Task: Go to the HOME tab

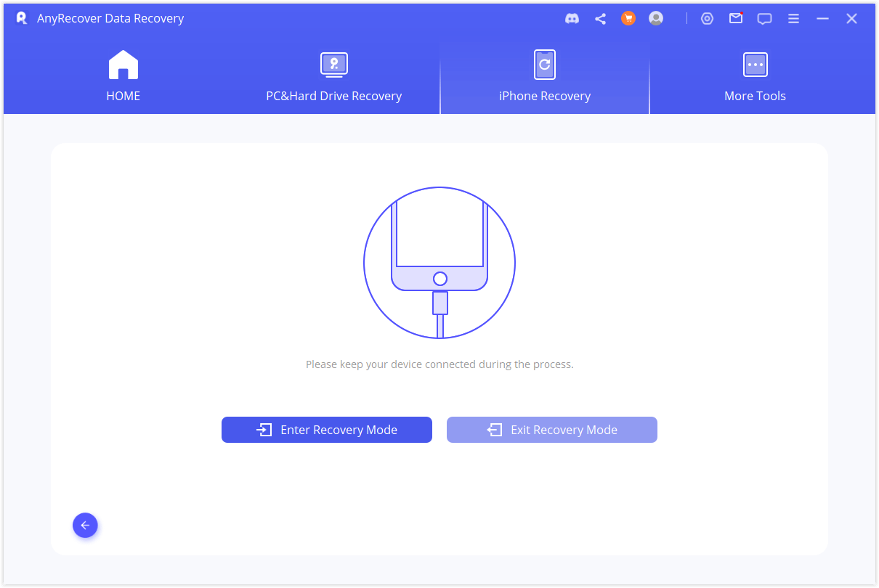Action: point(123,77)
